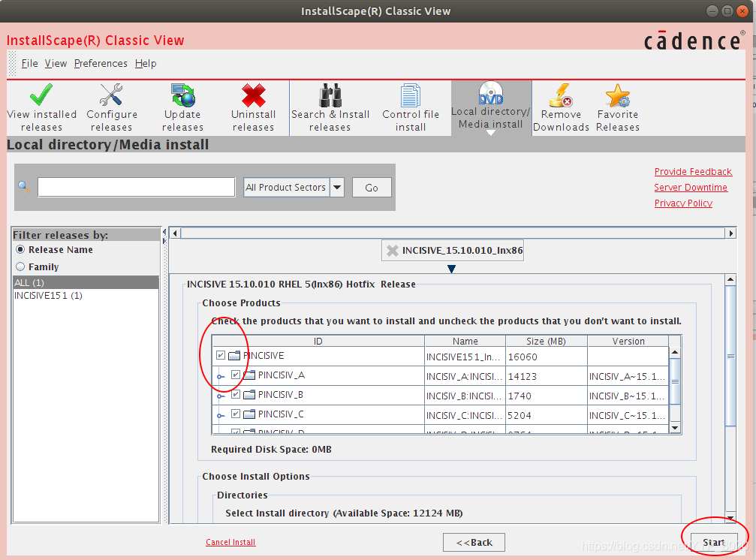Open All Product Sectors dropdown arrow
This screenshot has height=560, width=756.
tap(337, 187)
